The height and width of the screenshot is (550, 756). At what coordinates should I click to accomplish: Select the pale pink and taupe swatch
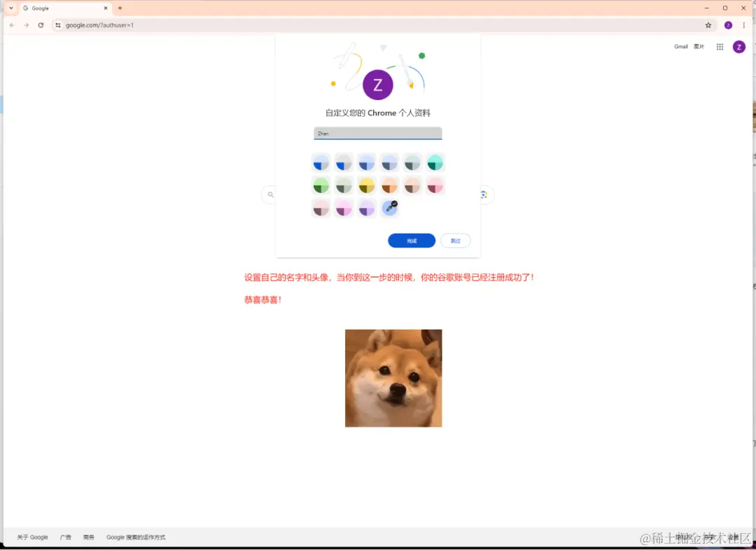[321, 209]
